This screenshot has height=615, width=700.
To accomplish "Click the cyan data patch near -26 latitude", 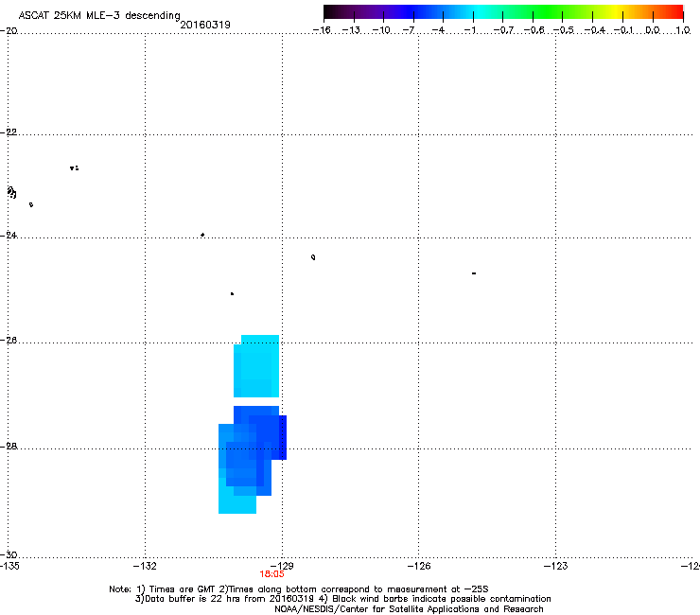I will [256, 366].
